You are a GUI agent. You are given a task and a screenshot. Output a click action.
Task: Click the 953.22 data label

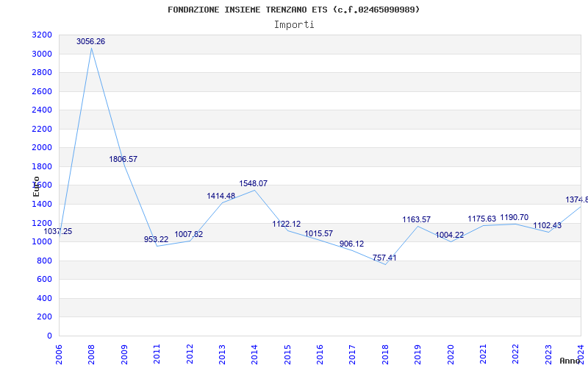156,240
